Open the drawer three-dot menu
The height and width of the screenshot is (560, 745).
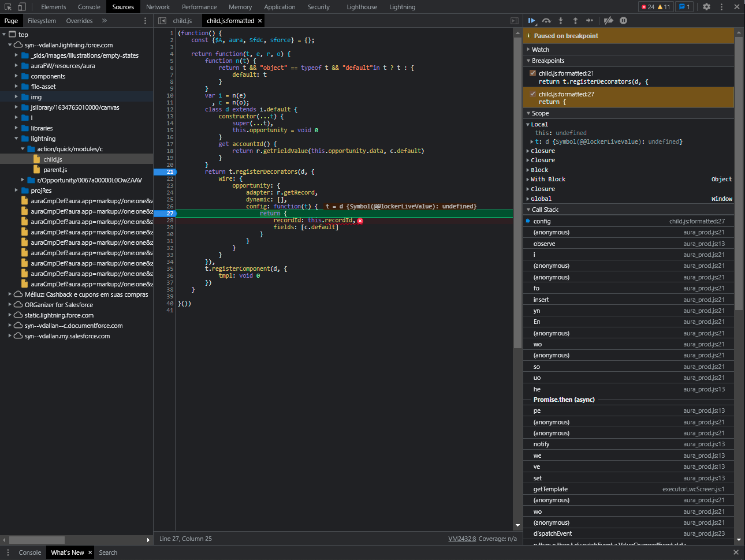tap(8, 552)
